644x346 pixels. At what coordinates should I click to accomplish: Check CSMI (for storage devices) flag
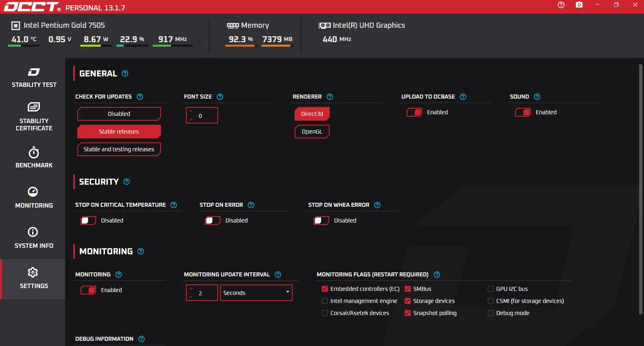click(491, 301)
